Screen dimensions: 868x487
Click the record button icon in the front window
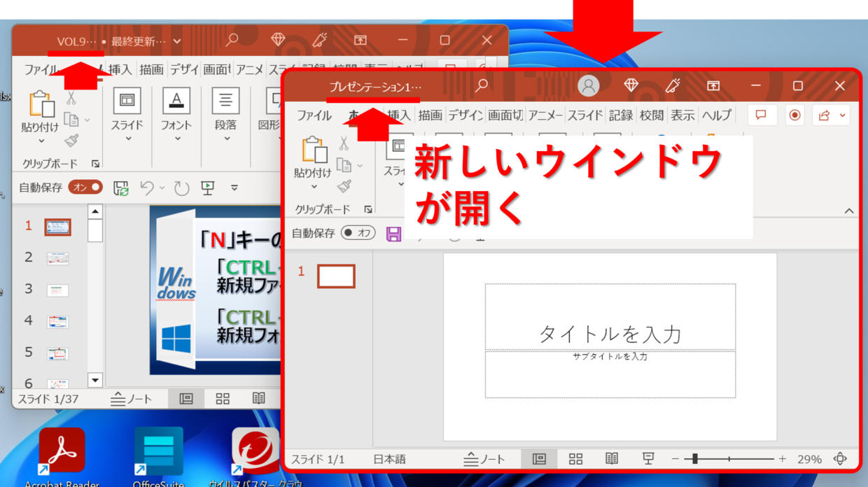[794, 115]
